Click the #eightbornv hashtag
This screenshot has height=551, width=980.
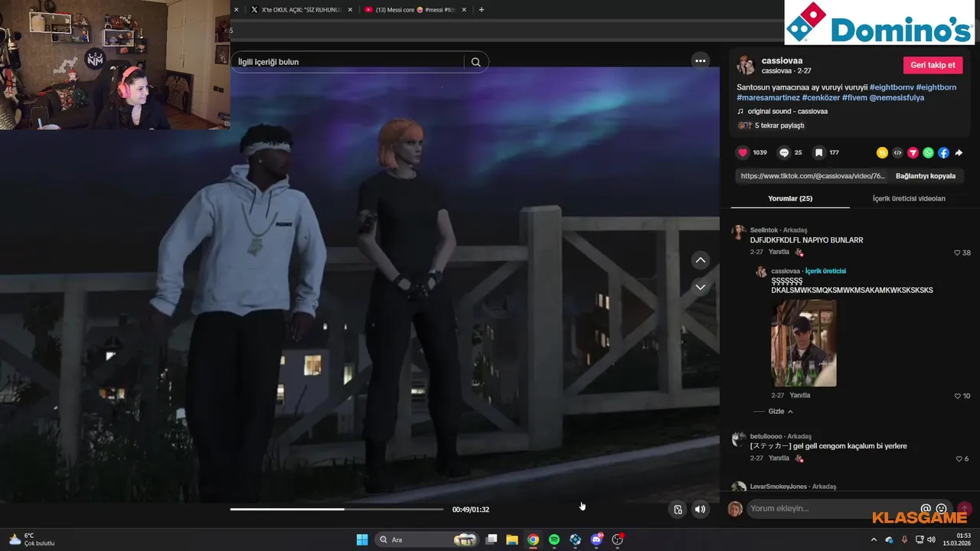[x=891, y=87]
